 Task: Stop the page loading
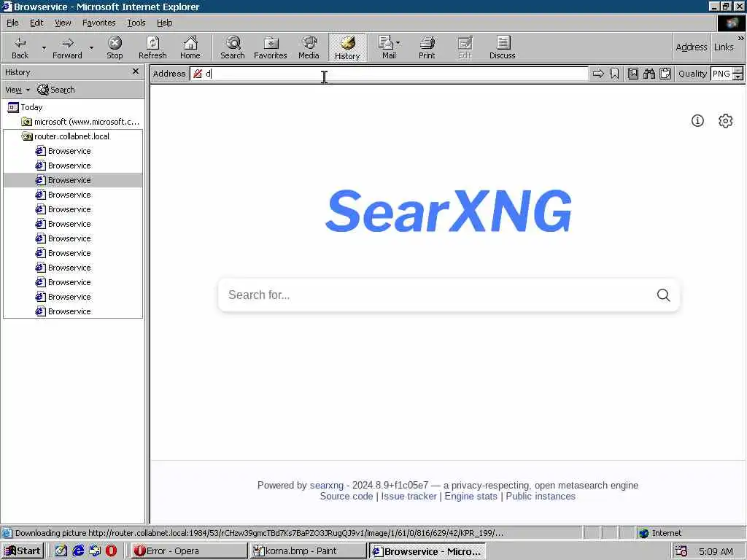point(115,47)
